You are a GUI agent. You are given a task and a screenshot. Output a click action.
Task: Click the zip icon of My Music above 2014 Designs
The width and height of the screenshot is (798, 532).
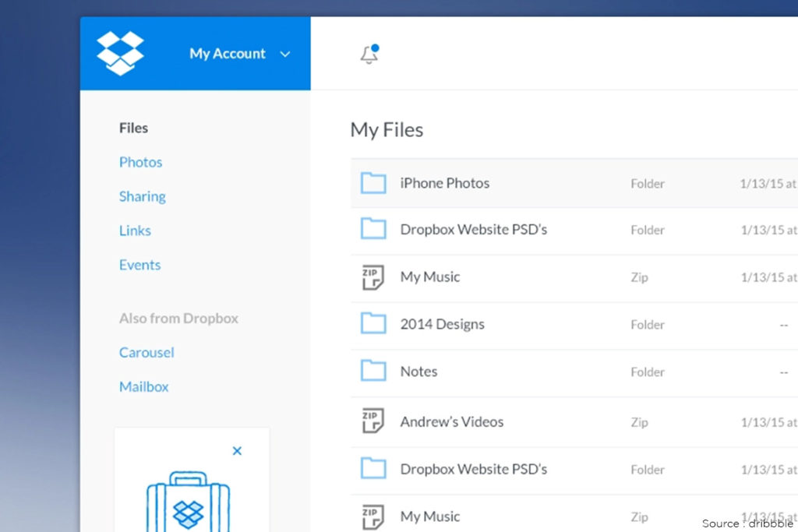pos(373,277)
